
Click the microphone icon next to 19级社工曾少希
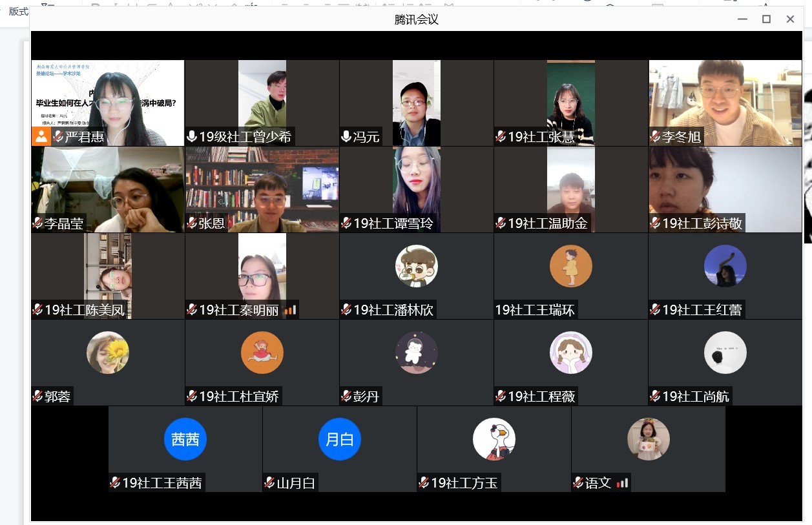tap(192, 136)
